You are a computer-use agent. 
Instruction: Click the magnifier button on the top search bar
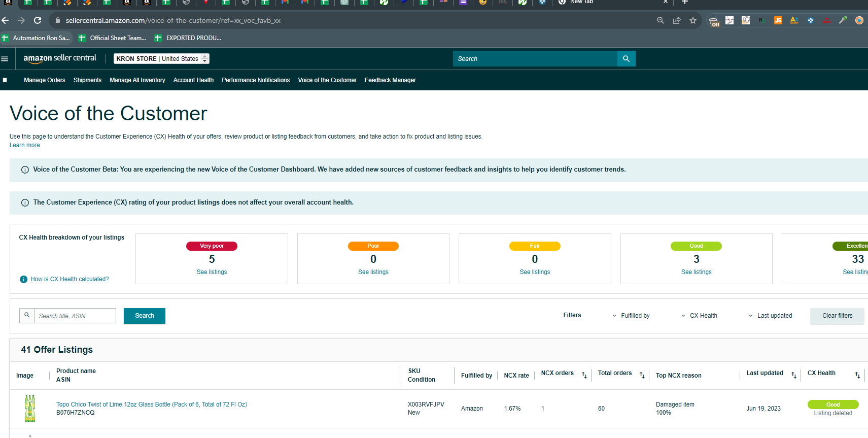pyautogui.click(x=627, y=59)
